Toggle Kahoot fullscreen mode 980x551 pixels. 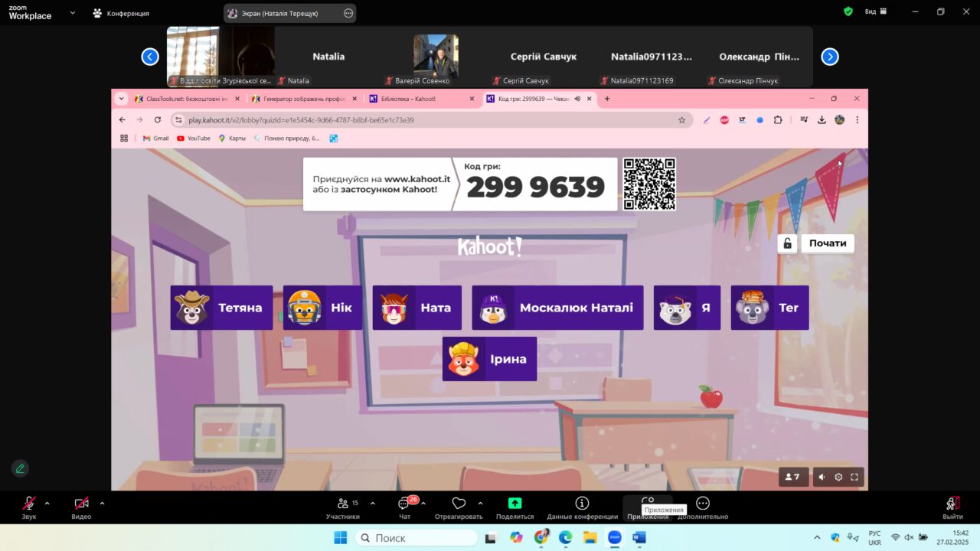pos(854,477)
